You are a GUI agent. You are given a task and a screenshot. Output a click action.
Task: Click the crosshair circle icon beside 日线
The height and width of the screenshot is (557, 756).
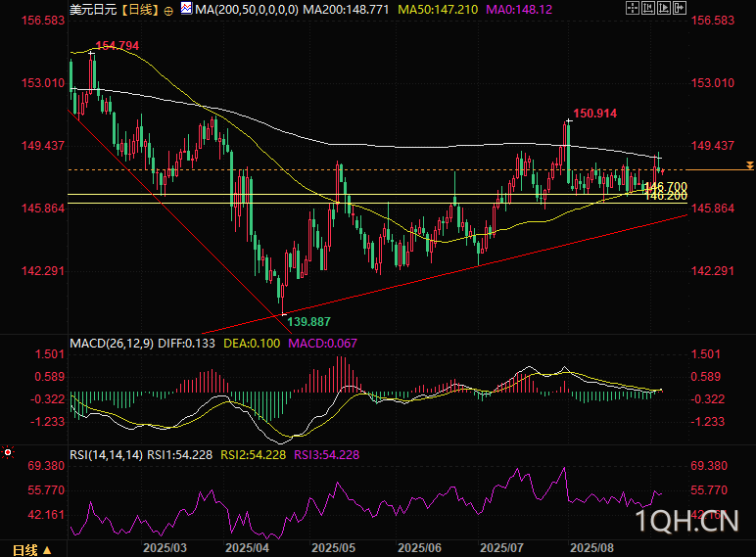(x=169, y=10)
